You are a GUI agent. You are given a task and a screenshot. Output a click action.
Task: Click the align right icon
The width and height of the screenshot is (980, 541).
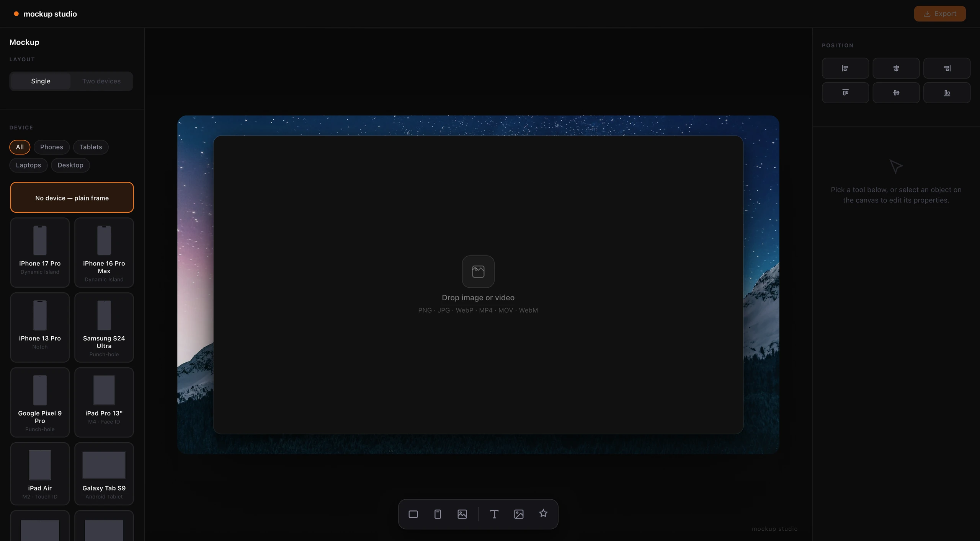947,68
